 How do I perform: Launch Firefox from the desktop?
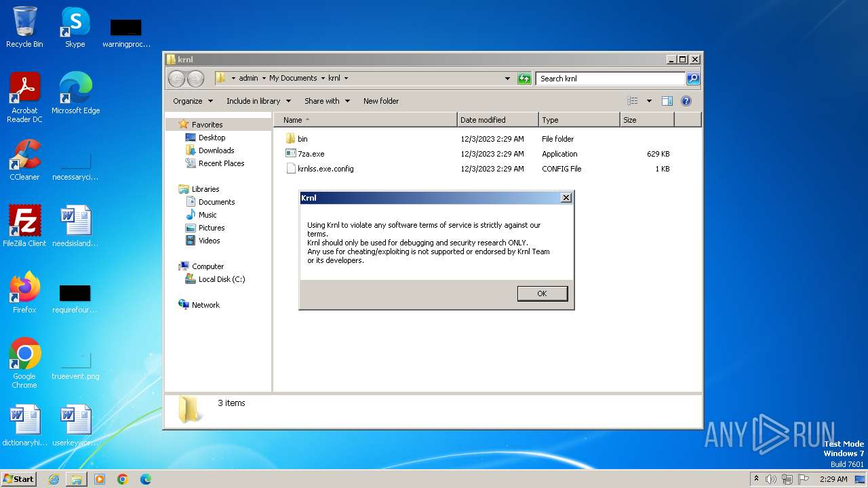(x=24, y=293)
